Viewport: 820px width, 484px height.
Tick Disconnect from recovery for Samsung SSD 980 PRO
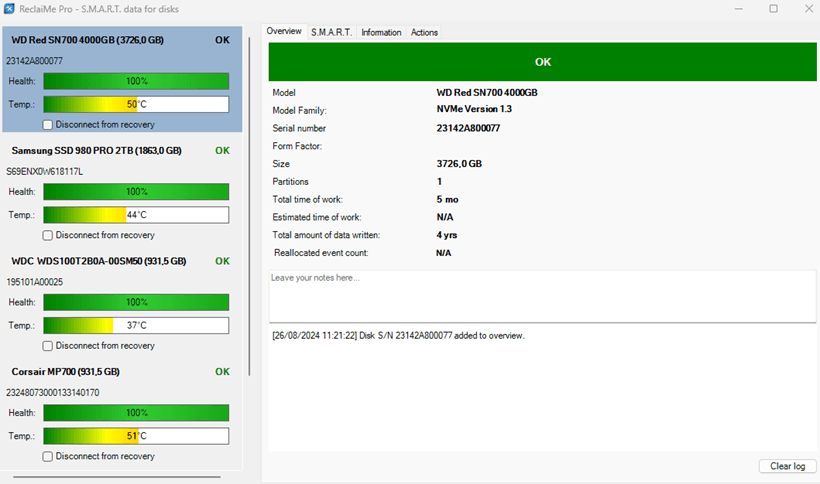coord(48,235)
